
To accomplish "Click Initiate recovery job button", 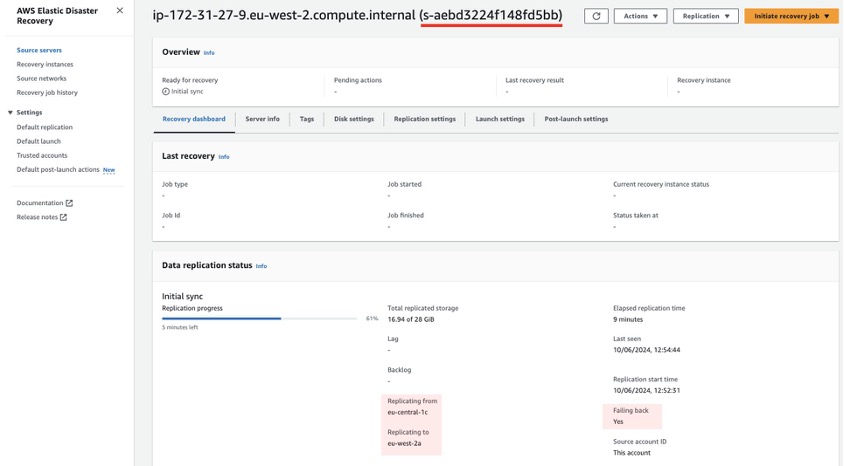I will [791, 16].
